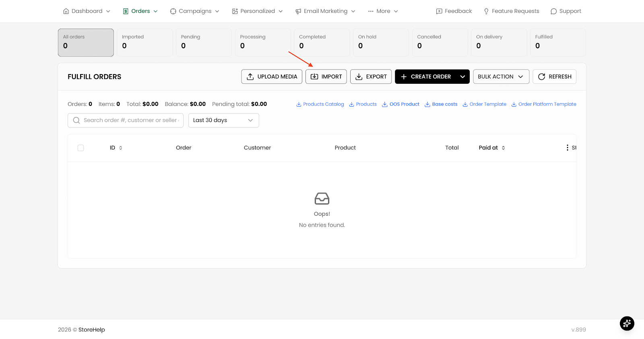Click the Feature Requests lightbulb icon

(x=486, y=11)
